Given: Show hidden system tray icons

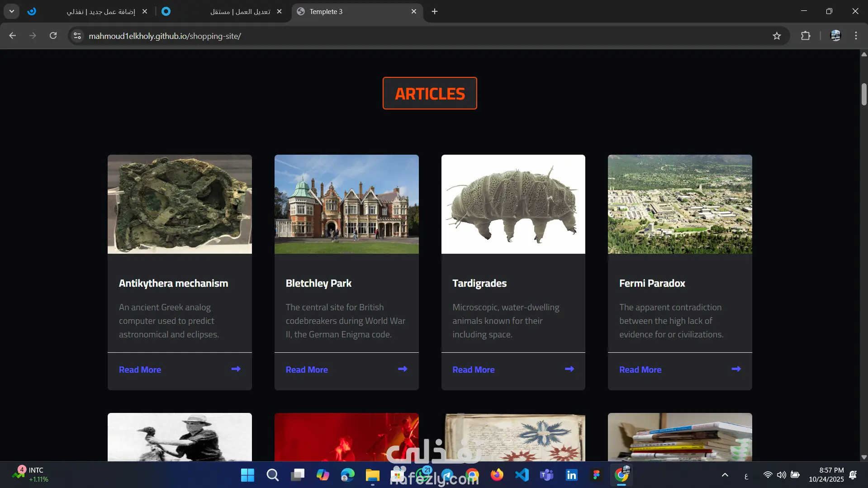Looking at the screenshot, I should pos(725,475).
